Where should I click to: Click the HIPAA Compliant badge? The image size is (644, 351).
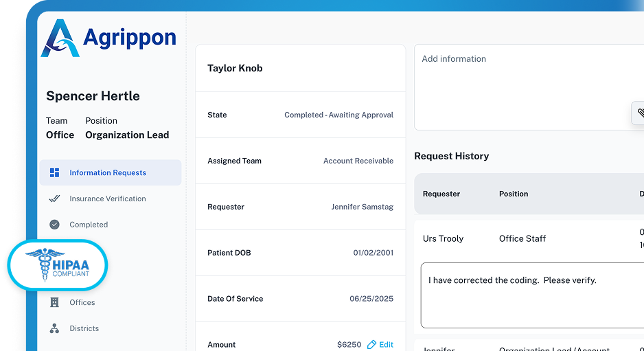click(58, 264)
